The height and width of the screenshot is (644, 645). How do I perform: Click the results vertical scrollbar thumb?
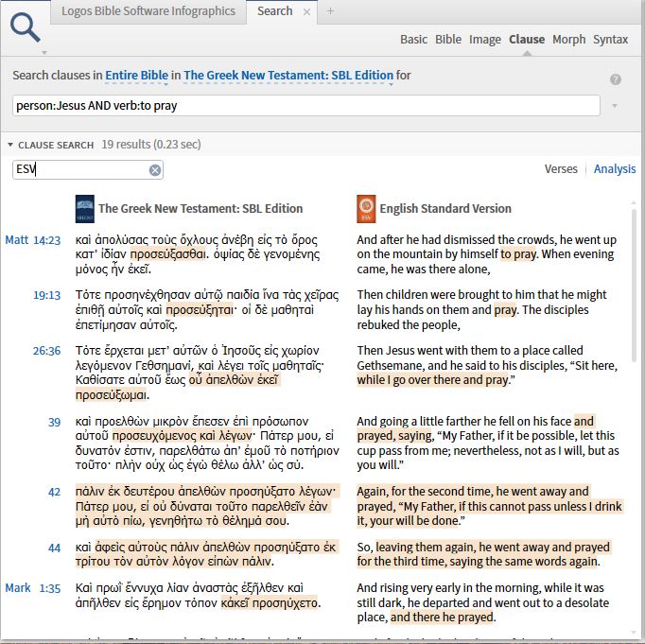[634, 286]
